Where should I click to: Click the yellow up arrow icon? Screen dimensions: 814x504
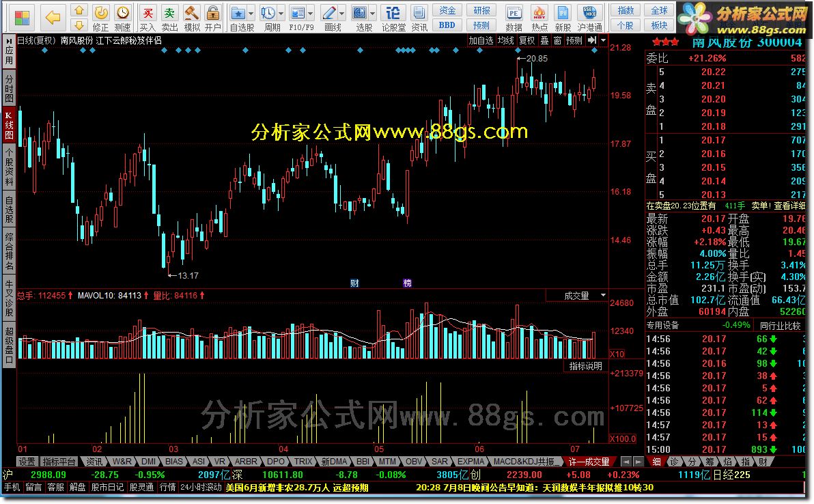pos(79,10)
